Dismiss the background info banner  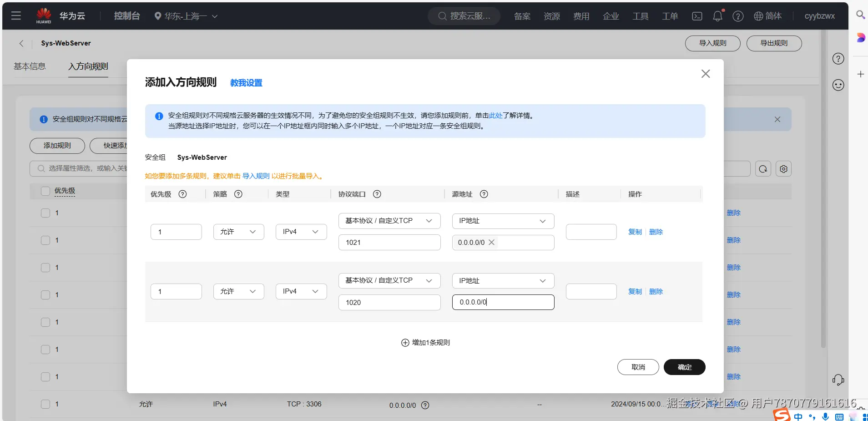point(777,119)
